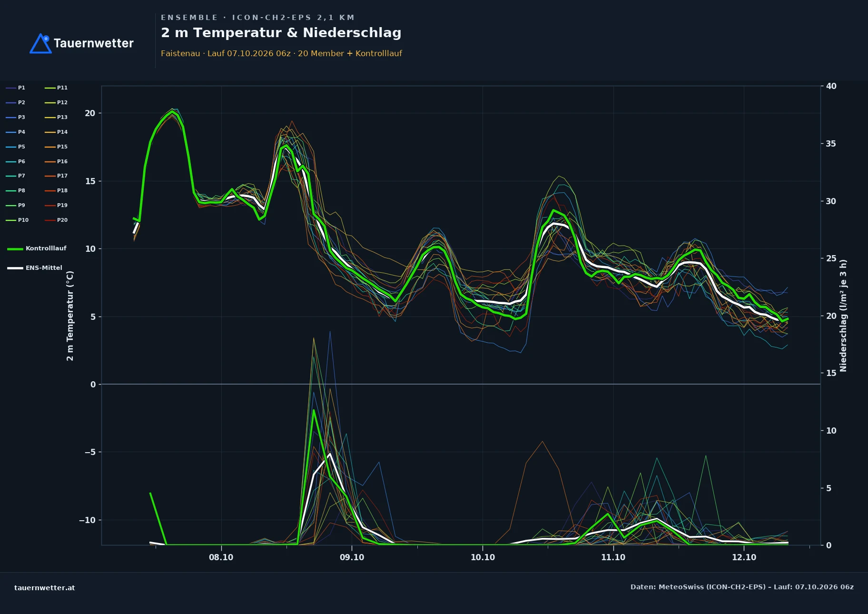868x614 pixels.
Task: Click the 25 precipitation axis tick label
Action: pyautogui.click(x=831, y=258)
